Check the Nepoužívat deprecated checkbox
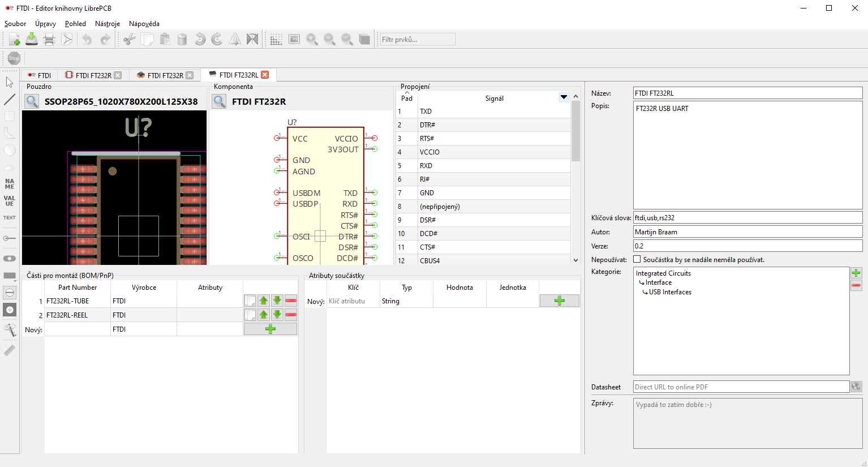Image resolution: width=868 pixels, height=467 pixels. [x=637, y=259]
